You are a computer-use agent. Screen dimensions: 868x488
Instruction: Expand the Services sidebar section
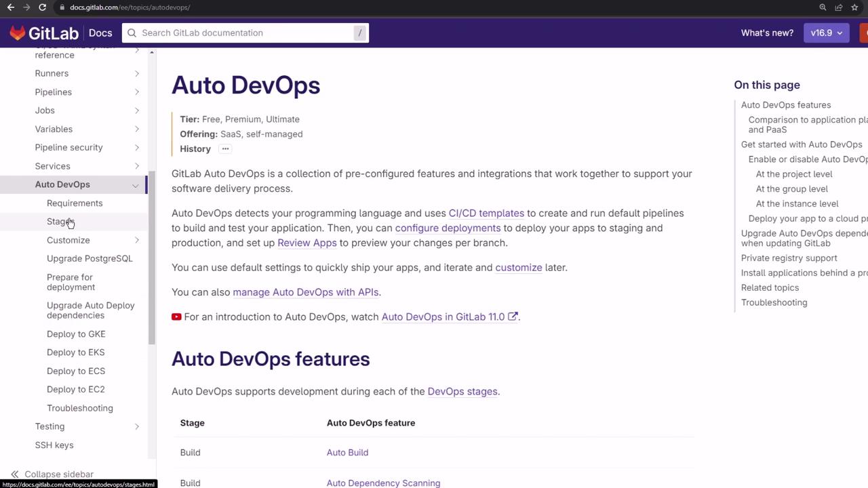pyautogui.click(x=137, y=166)
